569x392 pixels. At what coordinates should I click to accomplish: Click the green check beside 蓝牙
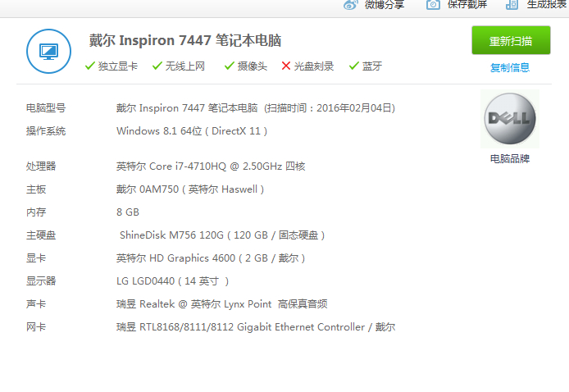pos(354,66)
